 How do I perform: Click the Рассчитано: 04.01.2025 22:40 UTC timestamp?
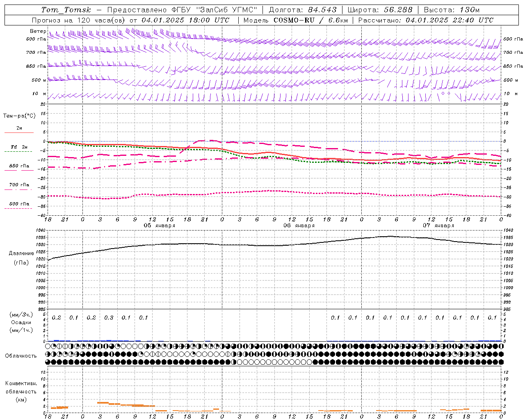point(426,20)
